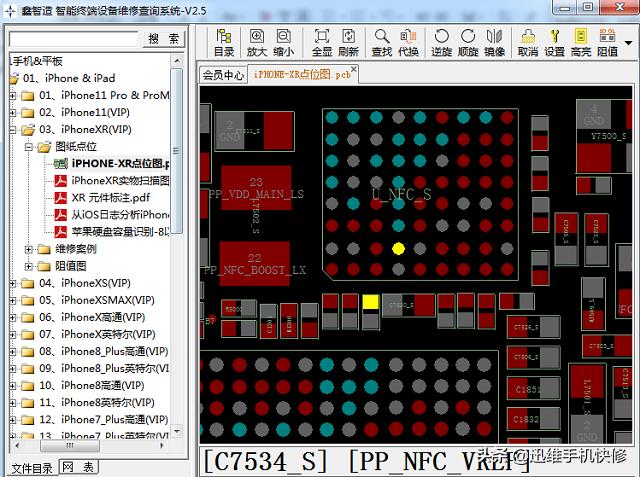
Task: Toggle the 高亮 highlight mode
Action: (581, 42)
